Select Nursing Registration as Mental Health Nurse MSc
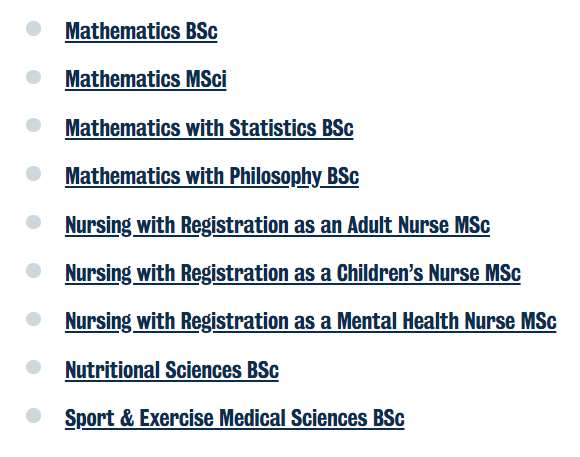Screen dimensions: 580x457 [310, 321]
